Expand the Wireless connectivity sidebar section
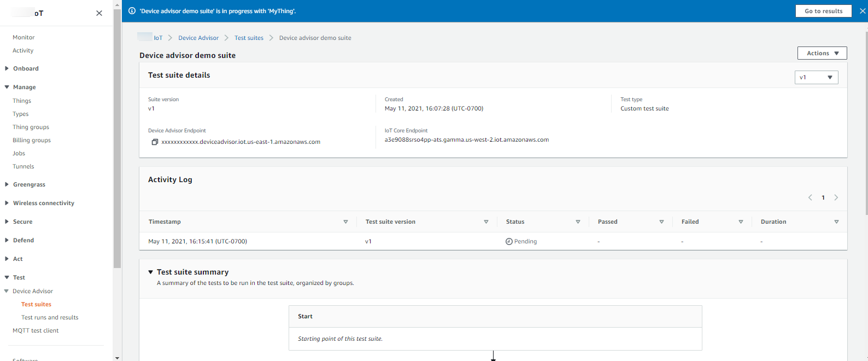868x361 pixels. [7, 203]
